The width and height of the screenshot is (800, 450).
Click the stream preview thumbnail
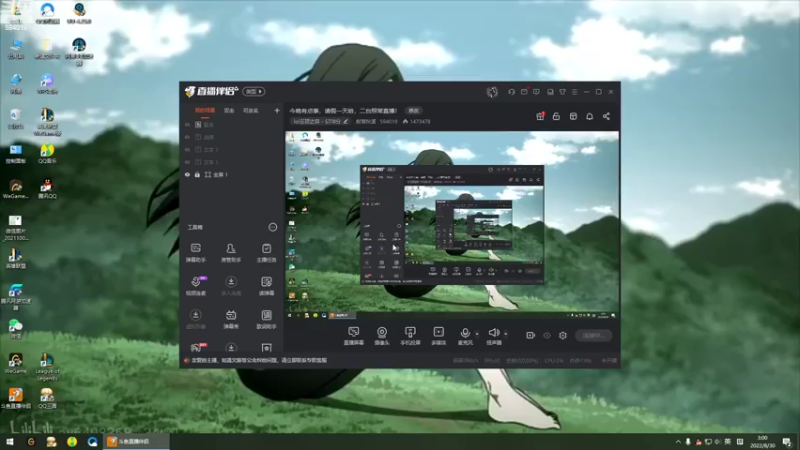click(x=452, y=226)
